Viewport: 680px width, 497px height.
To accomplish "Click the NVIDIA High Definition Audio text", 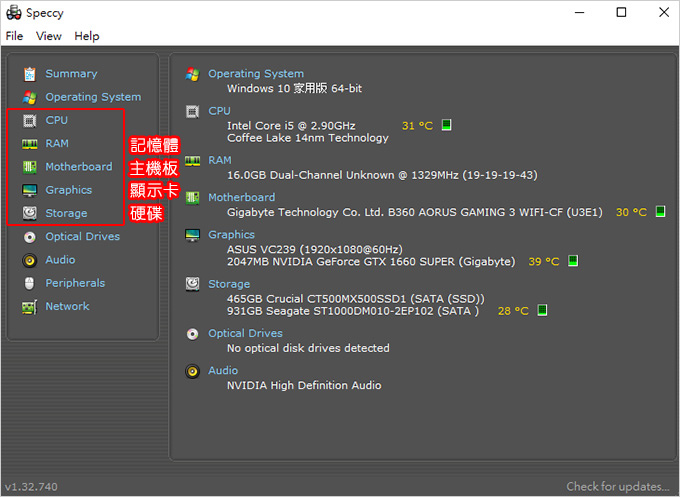I will pos(304,386).
